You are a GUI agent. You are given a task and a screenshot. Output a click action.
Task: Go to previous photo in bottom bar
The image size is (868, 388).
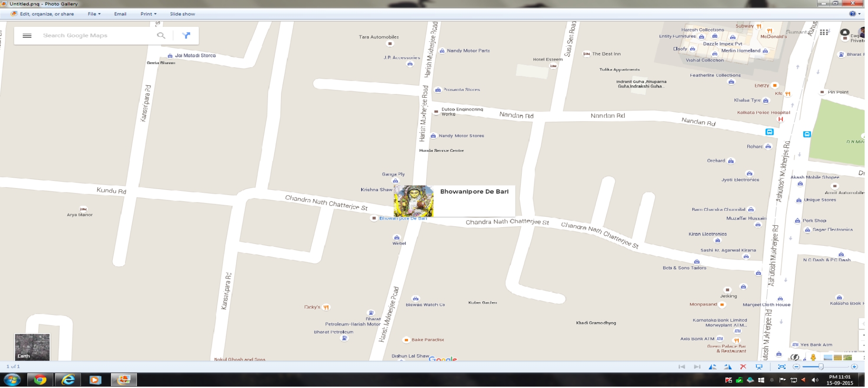[x=682, y=367]
